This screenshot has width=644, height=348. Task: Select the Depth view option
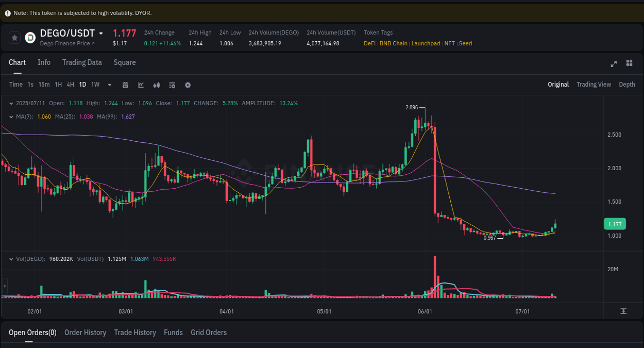[626, 84]
